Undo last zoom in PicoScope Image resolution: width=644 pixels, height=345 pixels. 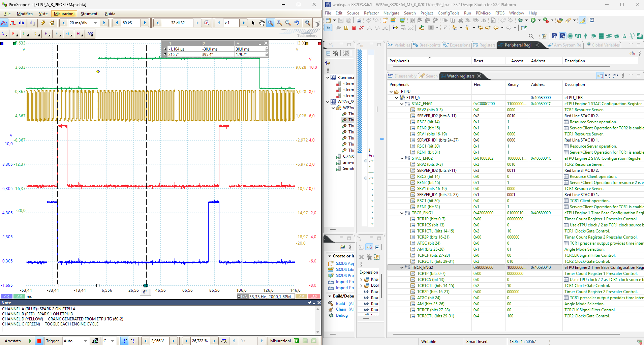pyautogui.click(x=297, y=23)
